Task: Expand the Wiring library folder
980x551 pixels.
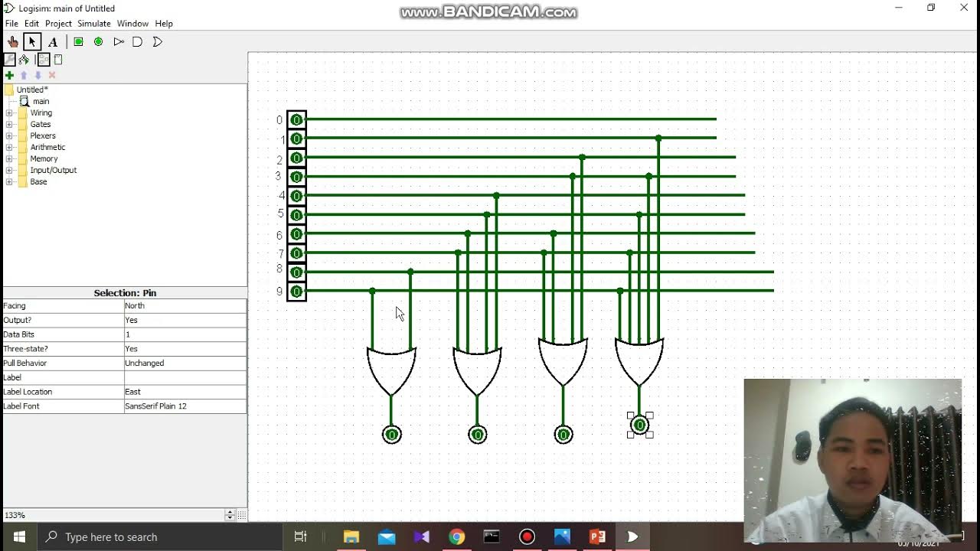Action: [9, 112]
